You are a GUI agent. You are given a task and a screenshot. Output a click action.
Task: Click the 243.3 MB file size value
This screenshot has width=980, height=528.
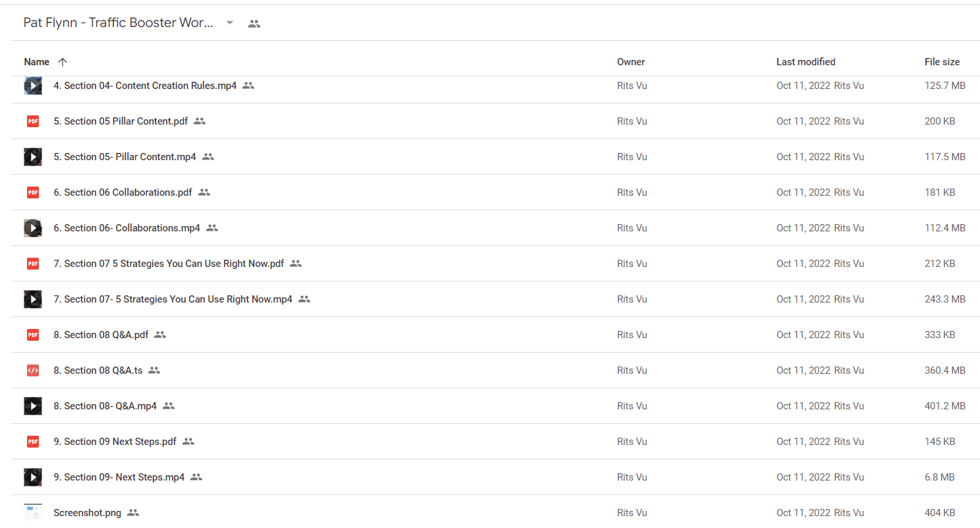(x=945, y=299)
